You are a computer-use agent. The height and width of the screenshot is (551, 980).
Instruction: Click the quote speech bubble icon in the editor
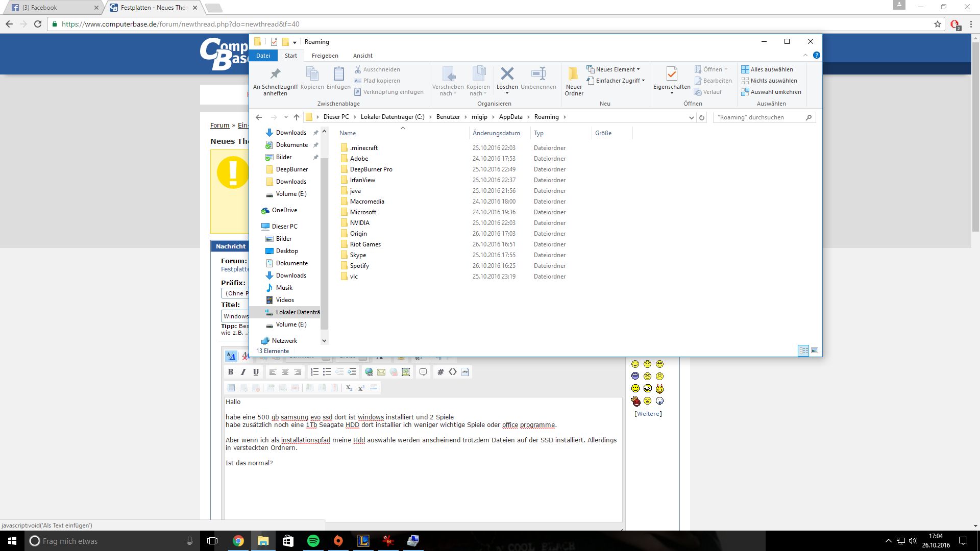click(423, 372)
